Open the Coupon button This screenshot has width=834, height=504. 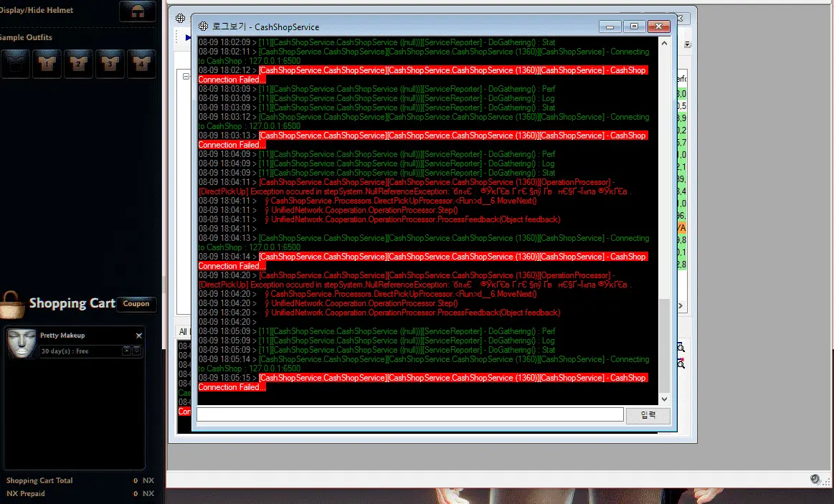tap(136, 303)
